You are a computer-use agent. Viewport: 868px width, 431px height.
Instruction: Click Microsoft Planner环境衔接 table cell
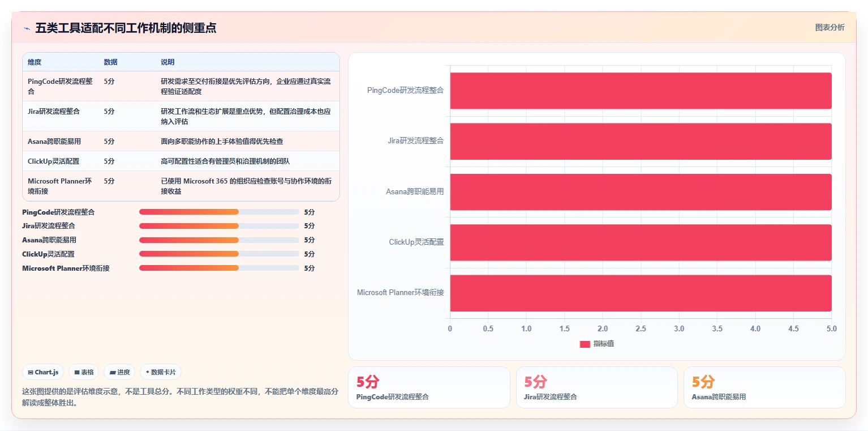pyautogui.click(x=60, y=186)
